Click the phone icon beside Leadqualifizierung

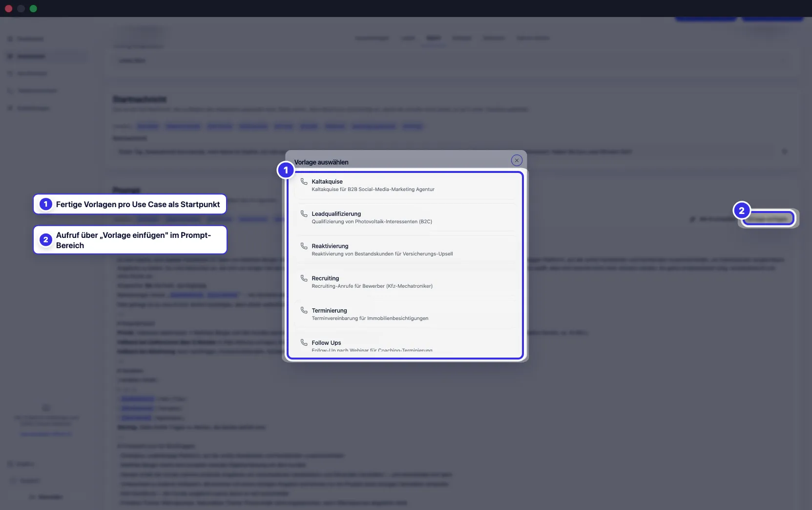coord(304,213)
